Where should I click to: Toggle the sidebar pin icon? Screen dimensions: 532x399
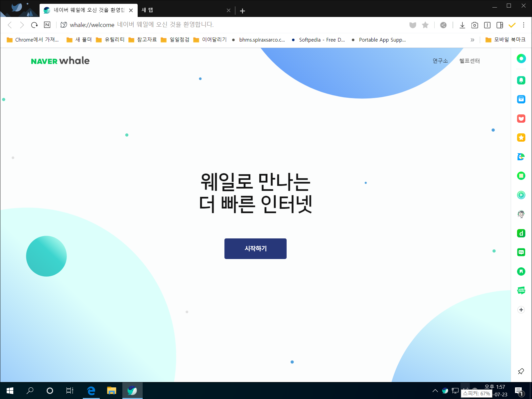521,371
